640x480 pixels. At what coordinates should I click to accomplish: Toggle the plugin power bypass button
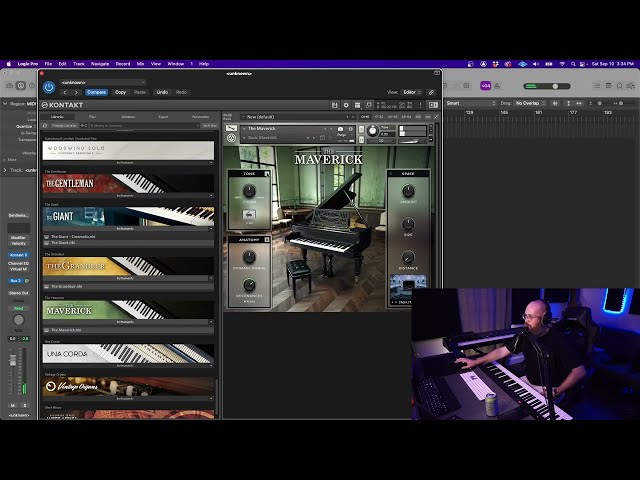[49, 87]
